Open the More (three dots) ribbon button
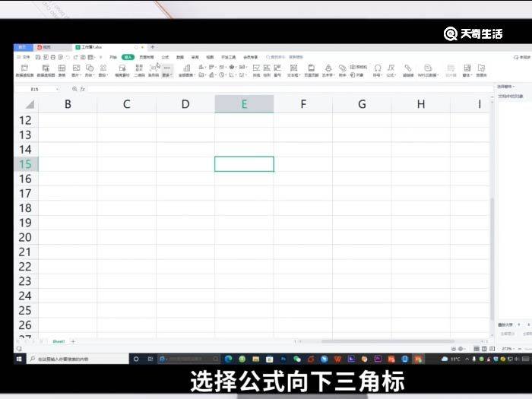Image resolution: width=532 pixels, height=399 pixels. coord(167,70)
